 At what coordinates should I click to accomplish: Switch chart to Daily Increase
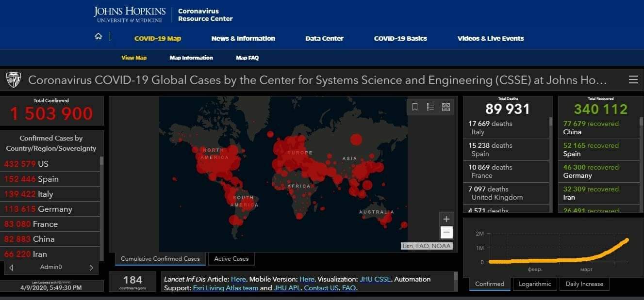pos(584,284)
